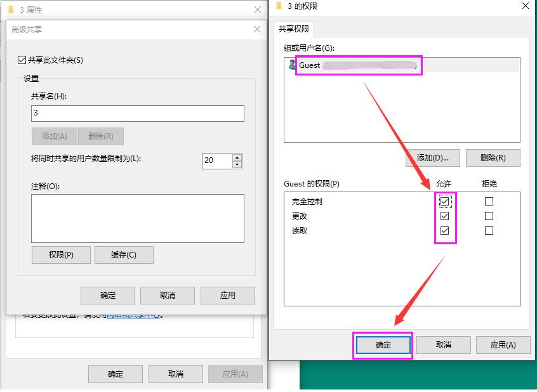Screen dimensions: 537x392
Task: Click 删除(R) to remove the Guest user
Action: (x=493, y=157)
